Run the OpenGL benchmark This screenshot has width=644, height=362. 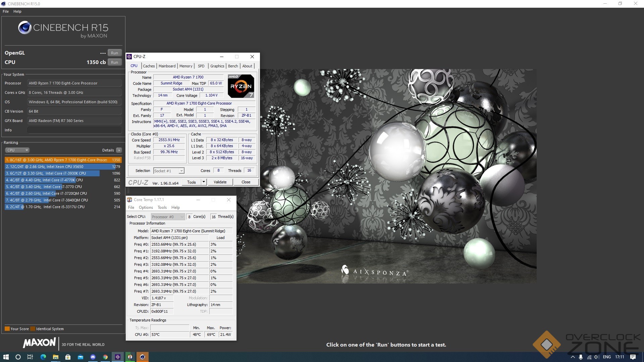point(114,53)
